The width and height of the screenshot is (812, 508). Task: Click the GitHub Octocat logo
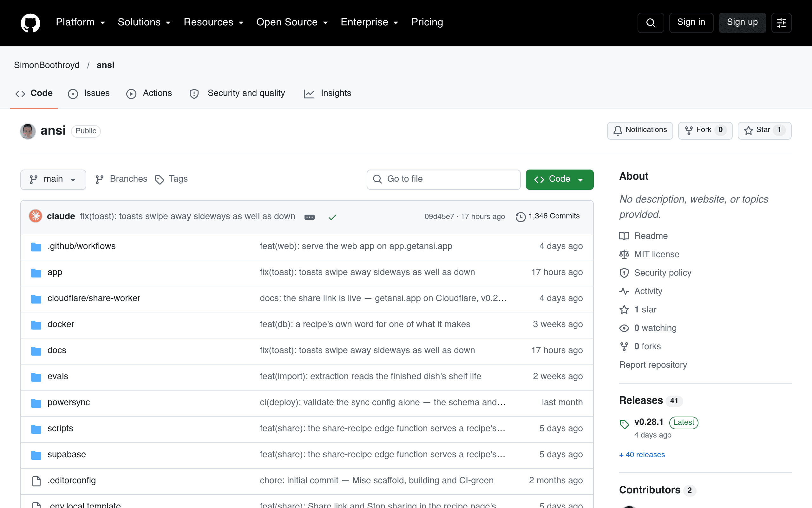(x=30, y=23)
